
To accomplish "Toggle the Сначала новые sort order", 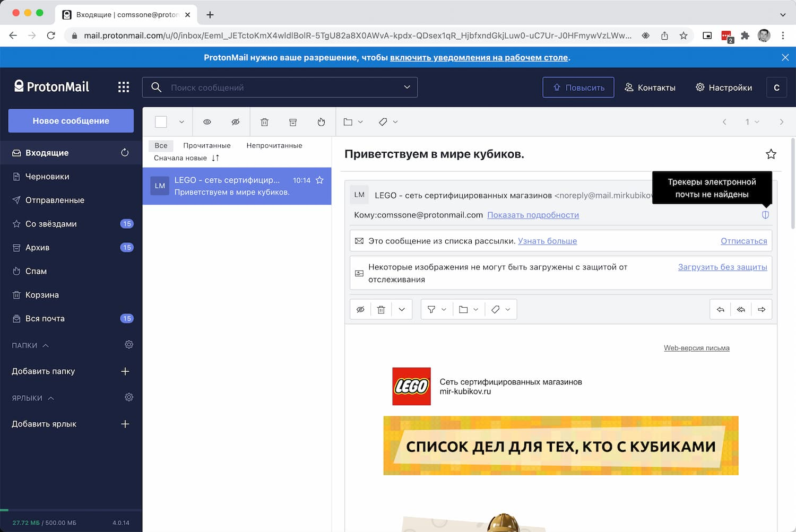I will 186,158.
